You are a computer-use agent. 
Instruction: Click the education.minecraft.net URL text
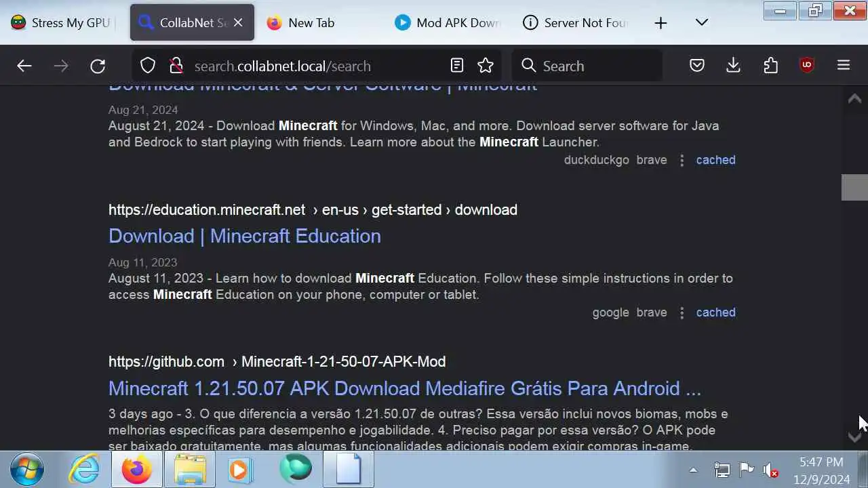(313, 210)
